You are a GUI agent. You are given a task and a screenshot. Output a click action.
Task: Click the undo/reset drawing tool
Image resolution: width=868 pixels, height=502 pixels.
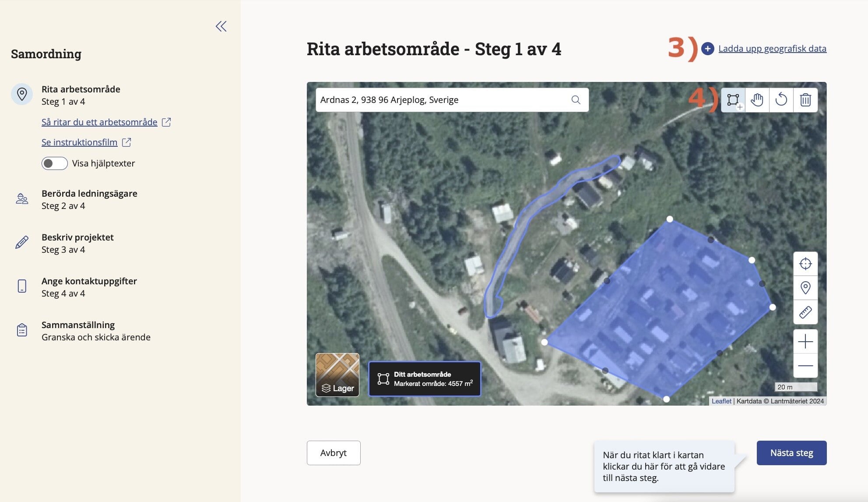[x=781, y=100]
